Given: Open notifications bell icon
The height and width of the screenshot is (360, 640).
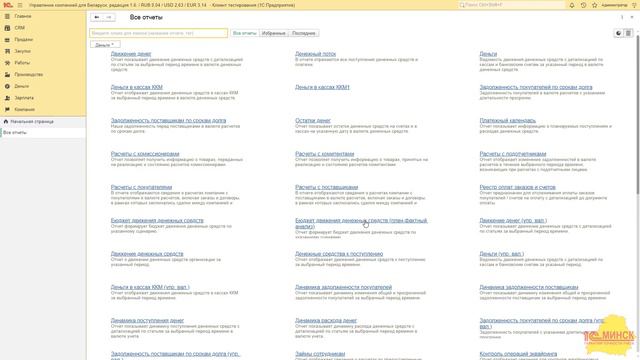Looking at the screenshot, I should click(x=572, y=5).
